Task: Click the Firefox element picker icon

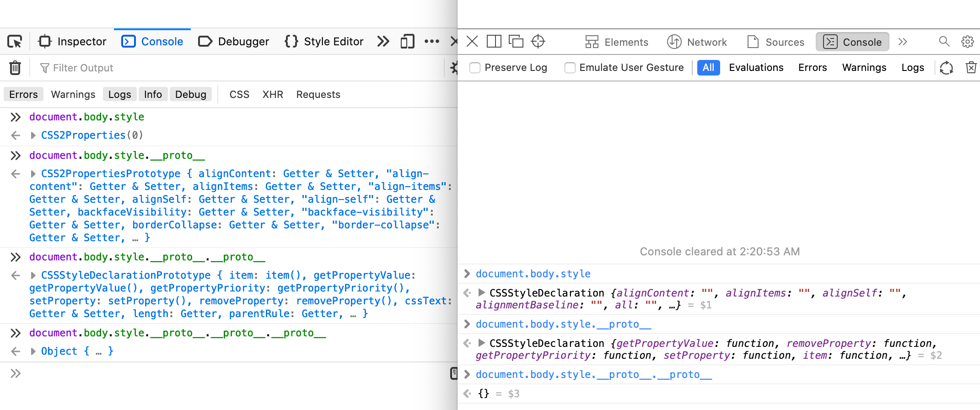Action: [x=15, y=42]
